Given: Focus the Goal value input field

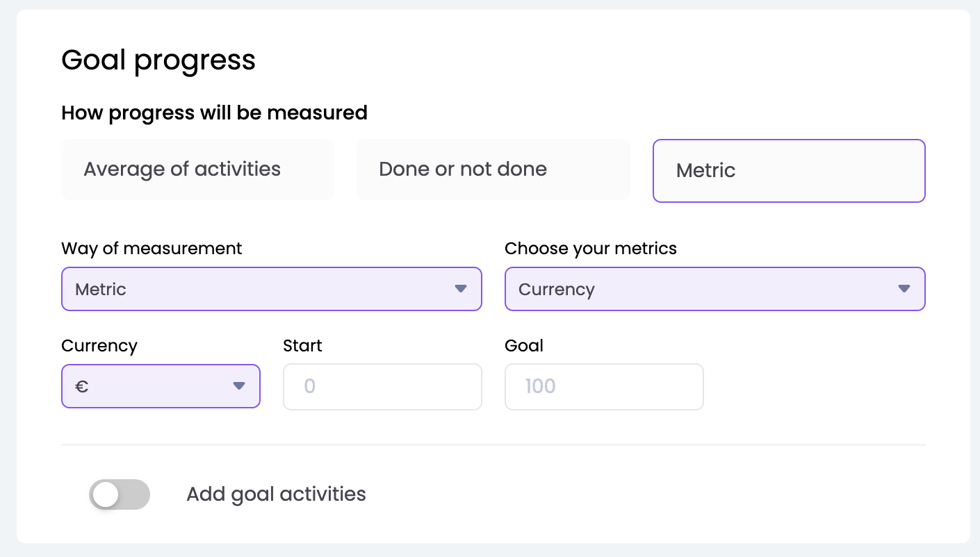Looking at the screenshot, I should click(x=604, y=386).
